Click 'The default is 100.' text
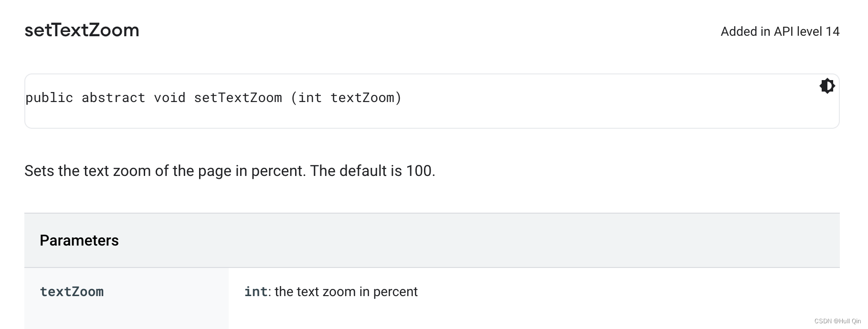This screenshot has height=329, width=868. (372, 171)
